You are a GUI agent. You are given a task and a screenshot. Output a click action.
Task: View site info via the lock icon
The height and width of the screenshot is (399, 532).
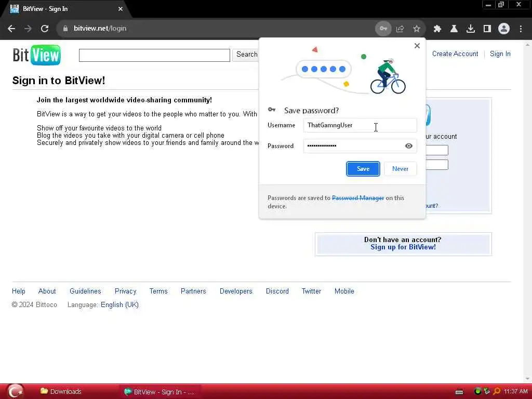point(65,29)
